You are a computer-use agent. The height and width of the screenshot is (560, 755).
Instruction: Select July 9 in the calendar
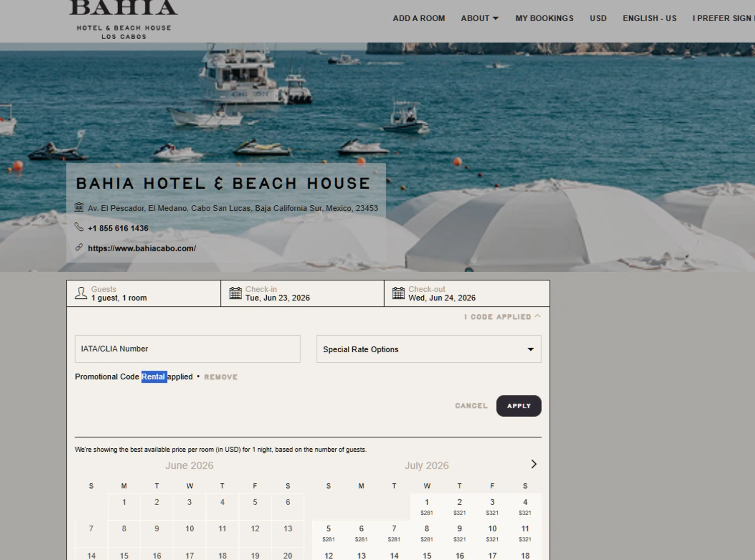pos(460,533)
